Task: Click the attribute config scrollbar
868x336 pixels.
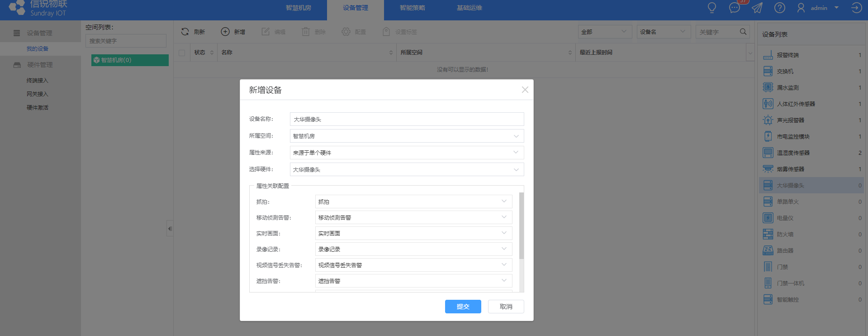Action: pos(522,226)
